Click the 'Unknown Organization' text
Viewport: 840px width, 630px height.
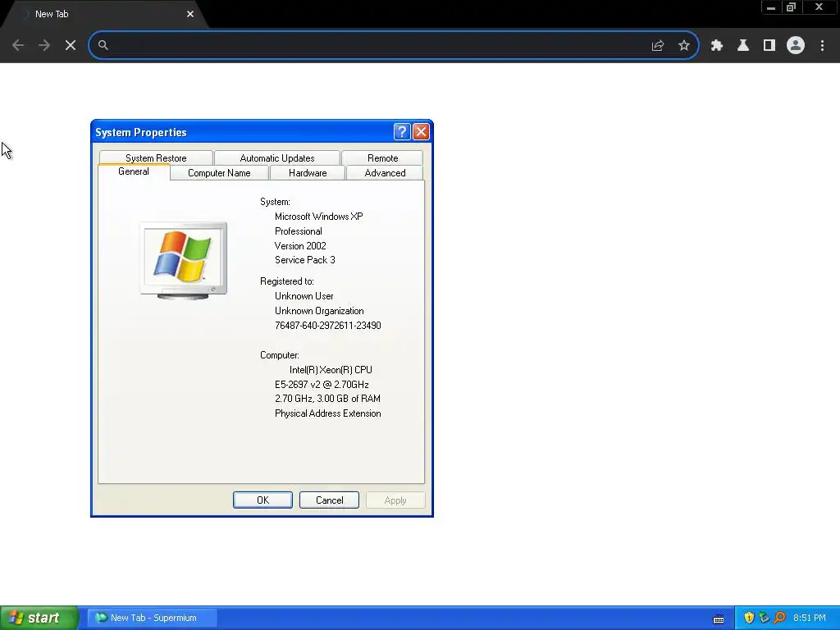[319, 311]
